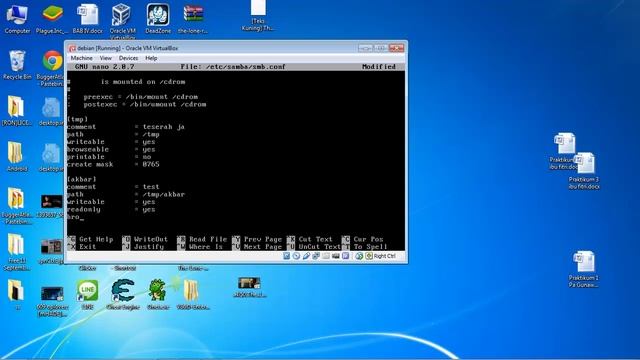Click the Get Help shortcut in nano footer
The width and height of the screenshot is (640, 360).
[x=90, y=239]
